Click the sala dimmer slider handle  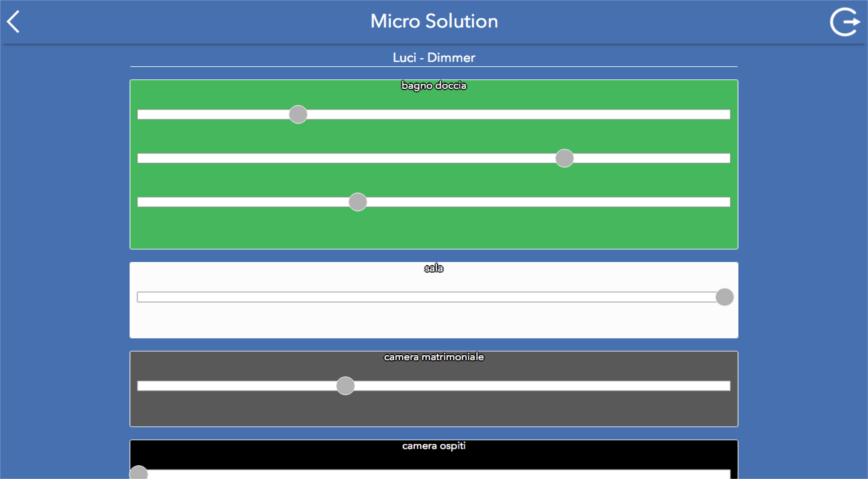point(724,297)
